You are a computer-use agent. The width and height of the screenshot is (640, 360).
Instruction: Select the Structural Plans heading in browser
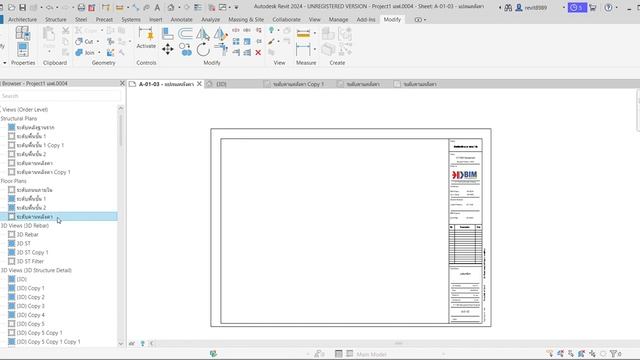click(x=19, y=118)
